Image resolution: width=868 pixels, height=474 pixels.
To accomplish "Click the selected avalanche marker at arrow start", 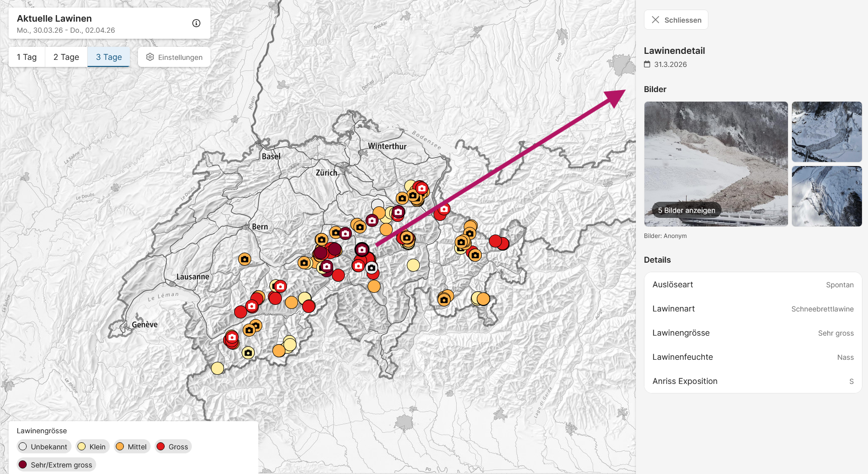I will pos(362,250).
